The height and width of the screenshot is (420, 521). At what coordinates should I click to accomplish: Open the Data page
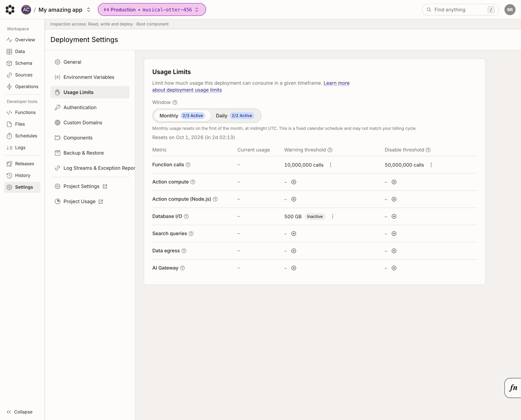[22, 51]
